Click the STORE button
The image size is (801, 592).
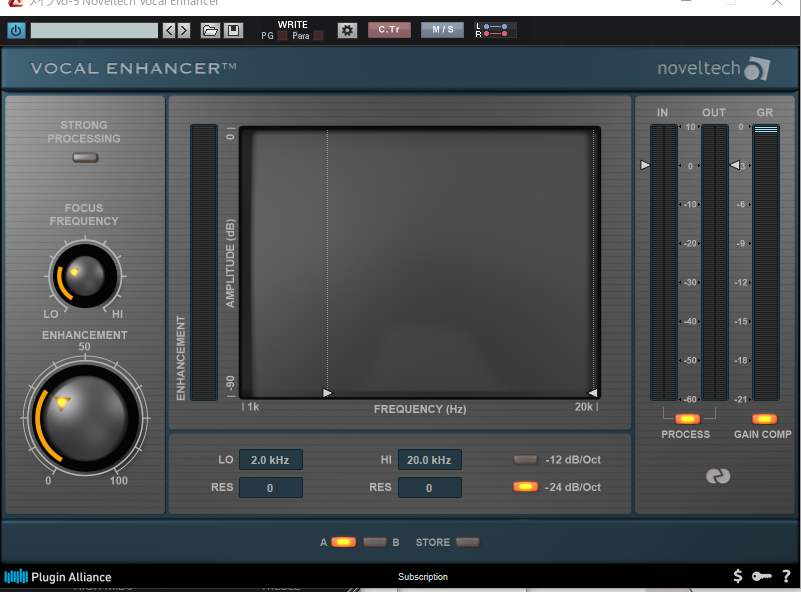click(467, 542)
